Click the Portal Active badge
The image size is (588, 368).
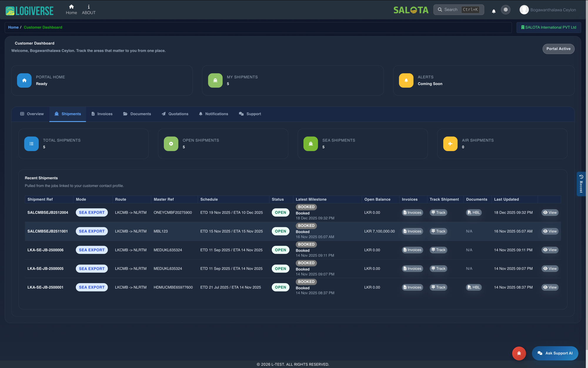tap(558, 49)
